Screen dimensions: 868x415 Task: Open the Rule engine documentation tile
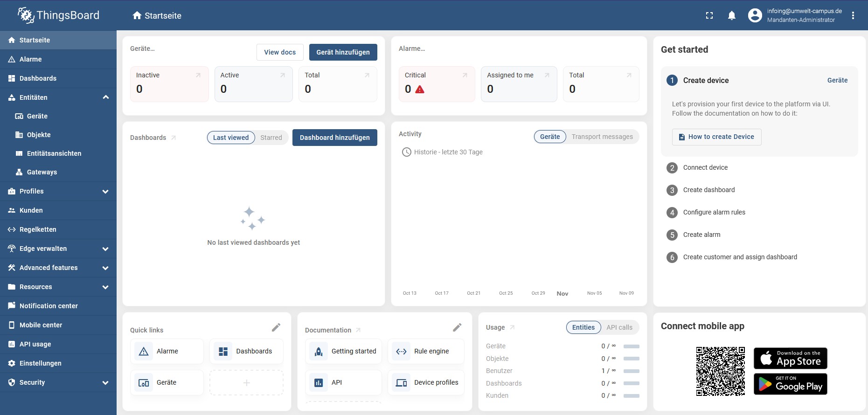click(x=426, y=351)
